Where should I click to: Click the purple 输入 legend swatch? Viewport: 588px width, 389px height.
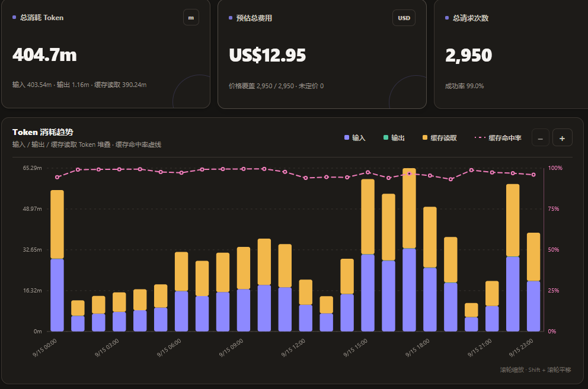pyautogui.click(x=347, y=137)
